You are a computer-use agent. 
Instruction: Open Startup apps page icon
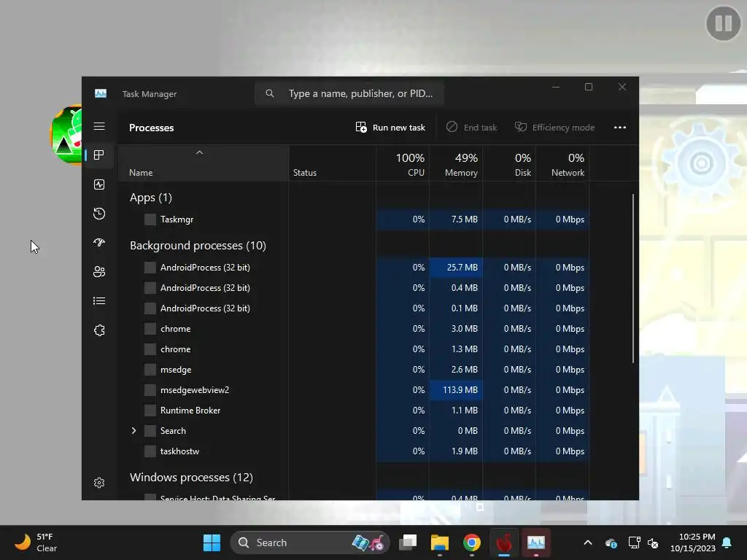coord(99,242)
